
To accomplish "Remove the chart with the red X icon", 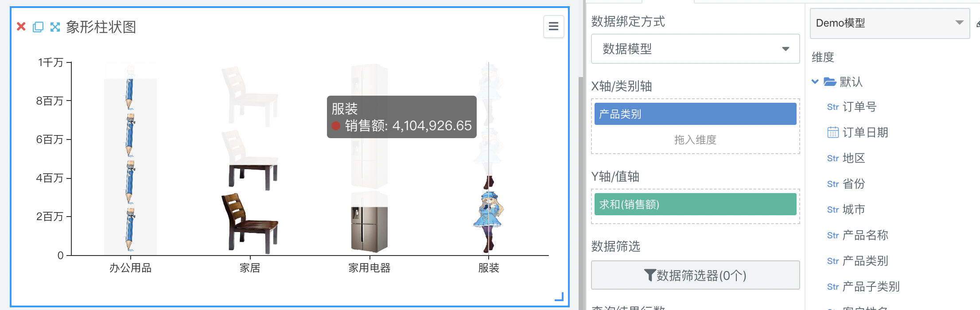I will [x=21, y=27].
